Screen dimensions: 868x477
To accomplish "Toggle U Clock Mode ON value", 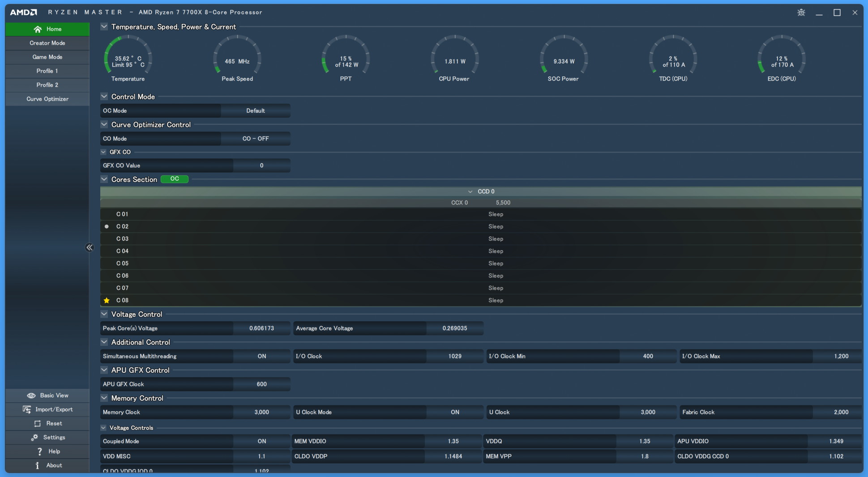I will [455, 412].
